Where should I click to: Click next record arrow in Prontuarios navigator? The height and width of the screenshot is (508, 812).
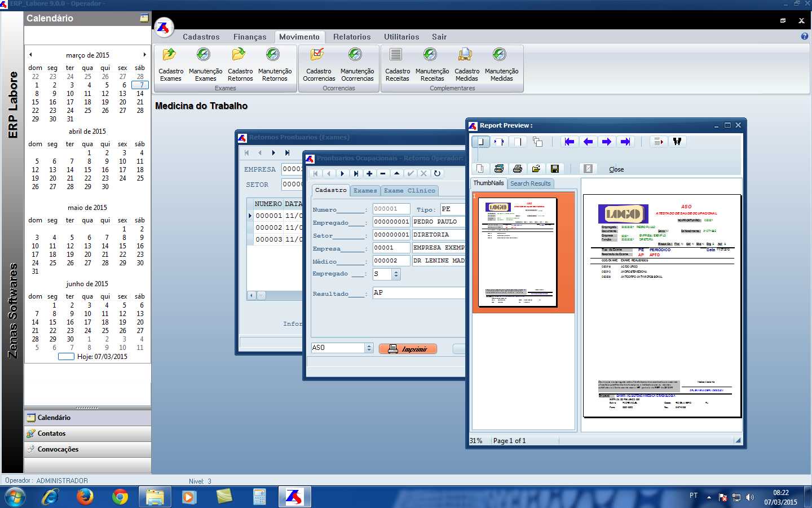(342, 173)
